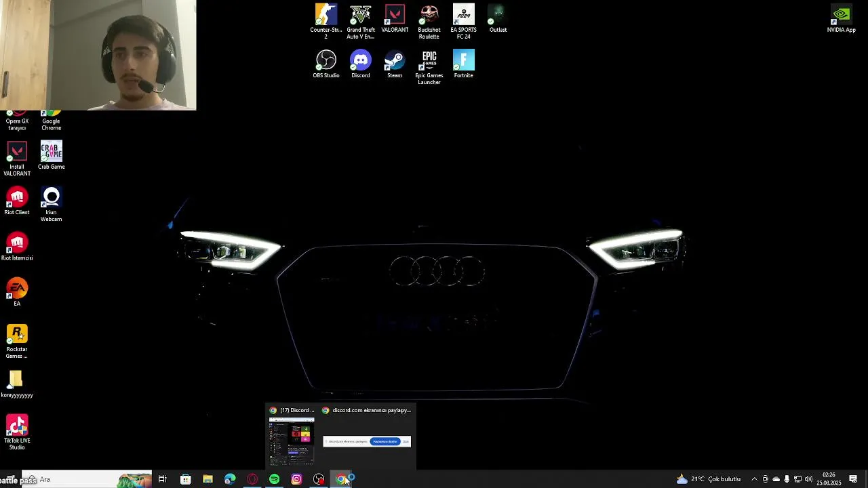Image resolution: width=868 pixels, height=488 pixels.
Task: Select the VALORANT desktop shortcut
Action: [395, 19]
